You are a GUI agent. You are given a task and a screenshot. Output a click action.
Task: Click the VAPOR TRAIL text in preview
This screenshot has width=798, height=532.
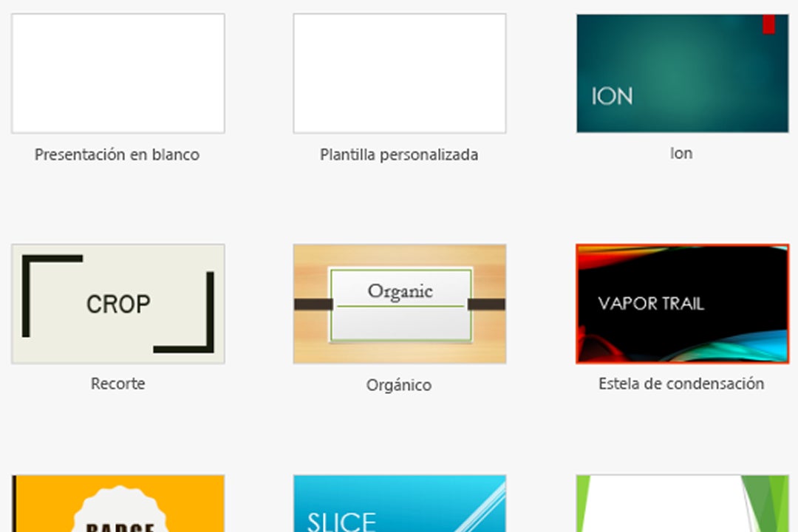[651, 304]
